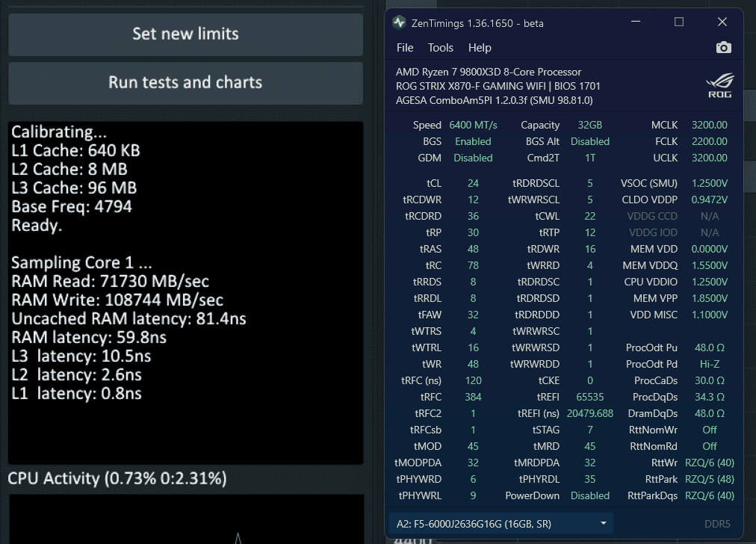Screen dimensions: 756x544
Task: Click the dropdown arrow on DIMM selector
Action: pyautogui.click(x=604, y=524)
